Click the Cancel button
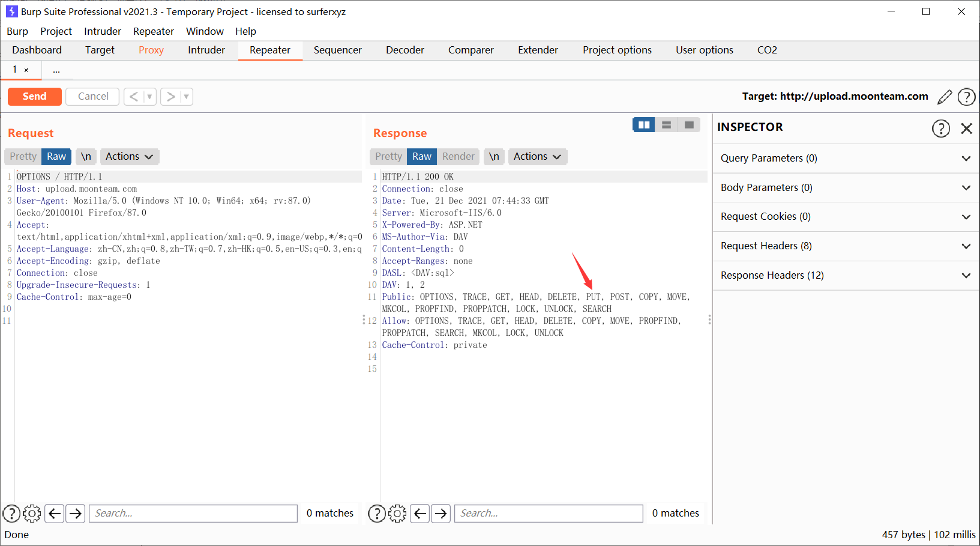The height and width of the screenshot is (546, 980). pos(93,96)
